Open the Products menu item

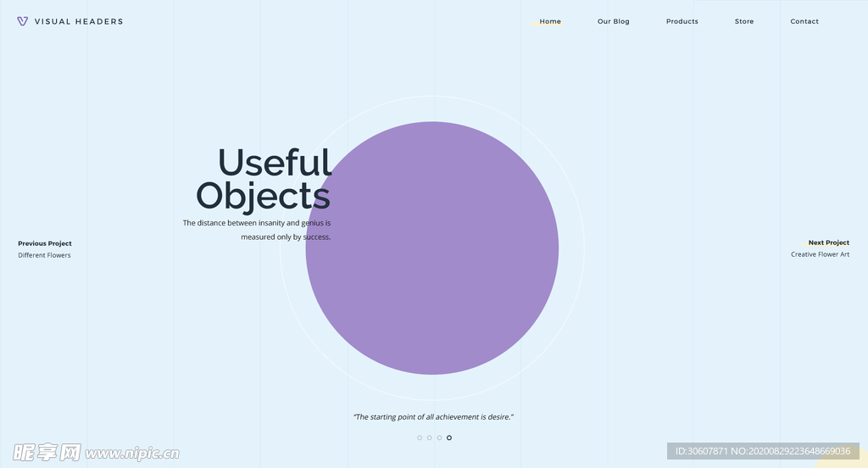682,21
